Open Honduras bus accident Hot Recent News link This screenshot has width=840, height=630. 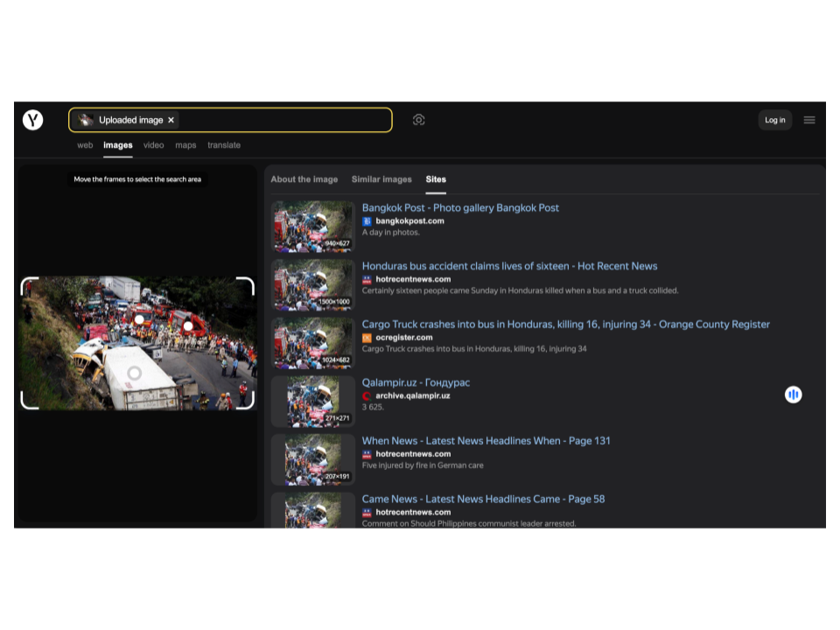(x=509, y=266)
